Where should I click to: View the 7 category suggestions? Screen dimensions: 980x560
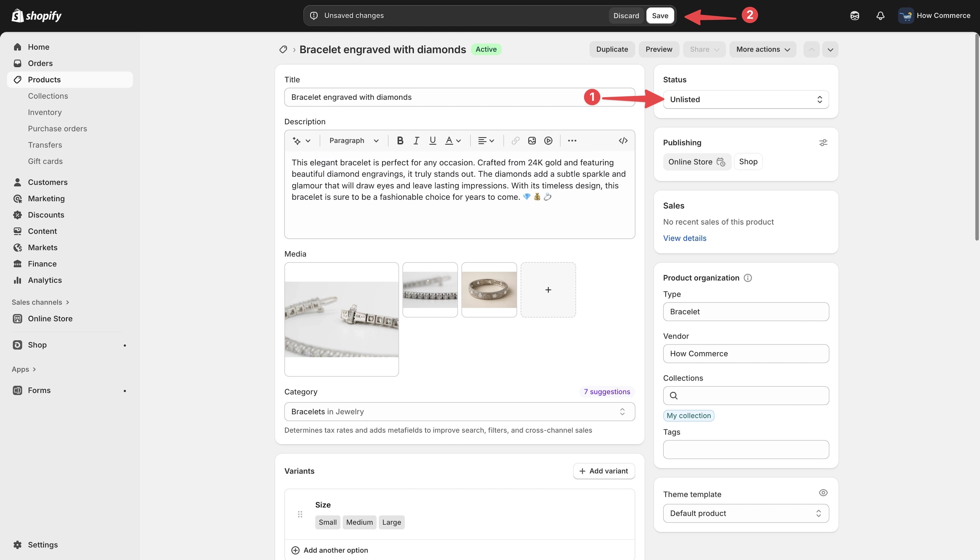(x=607, y=392)
